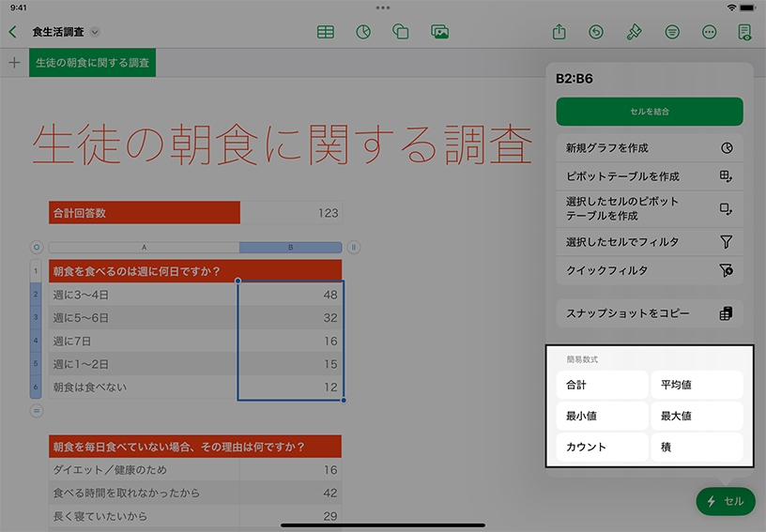The height and width of the screenshot is (532, 766).
Task: Open the more options ellipsis icon
Action: tap(709, 32)
